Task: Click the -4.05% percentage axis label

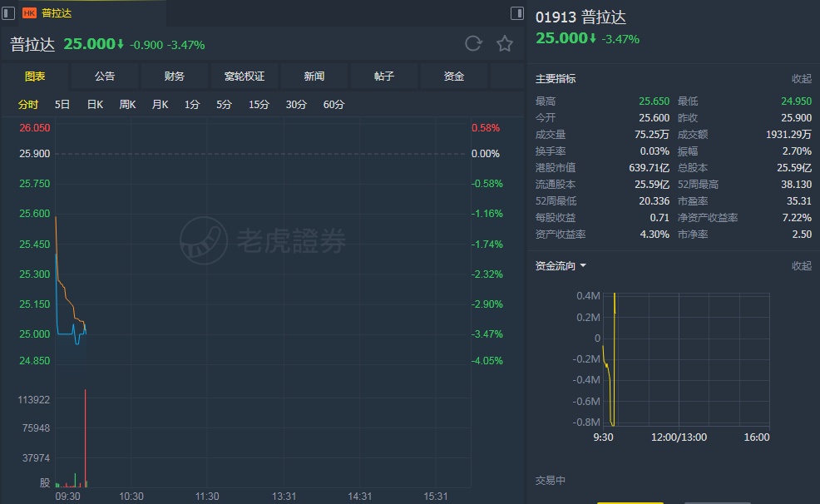Action: [487, 361]
